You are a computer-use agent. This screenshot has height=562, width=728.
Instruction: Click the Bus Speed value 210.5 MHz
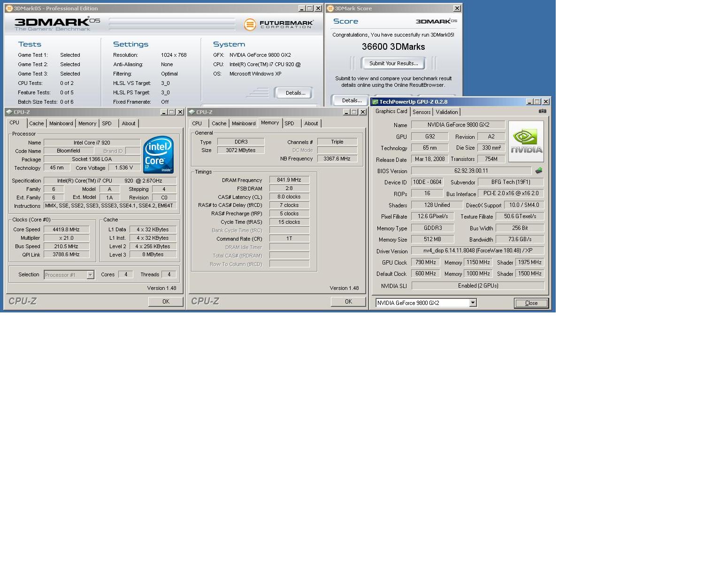pos(66,246)
